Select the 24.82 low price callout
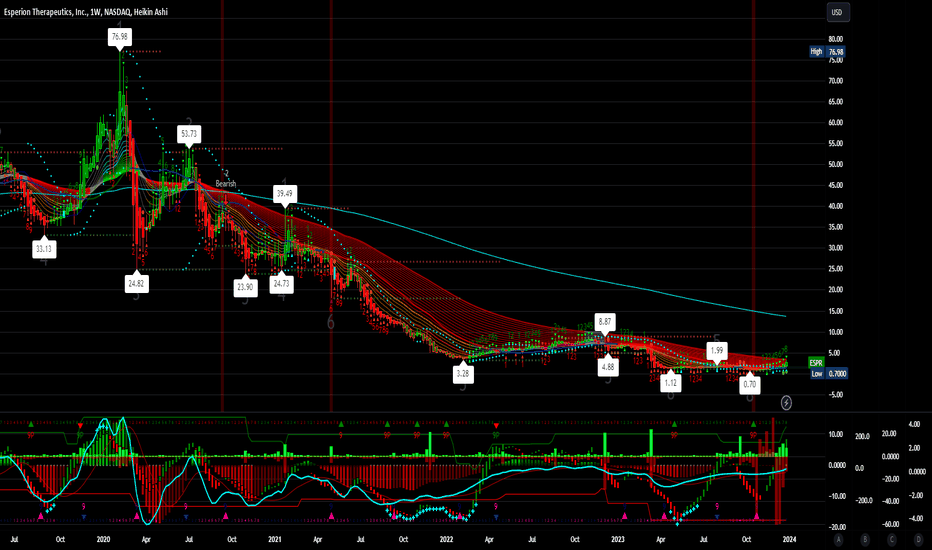 (136, 283)
